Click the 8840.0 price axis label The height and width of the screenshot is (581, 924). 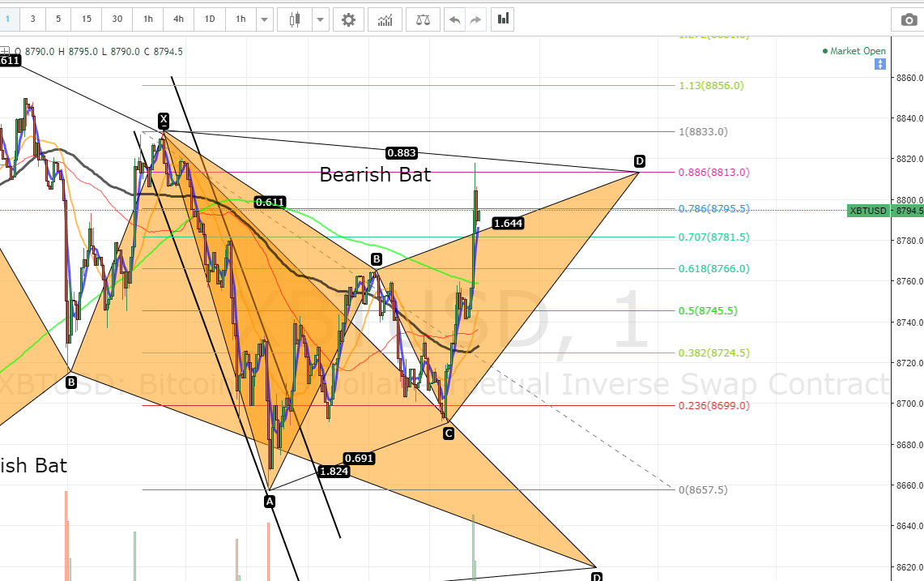(x=909, y=118)
